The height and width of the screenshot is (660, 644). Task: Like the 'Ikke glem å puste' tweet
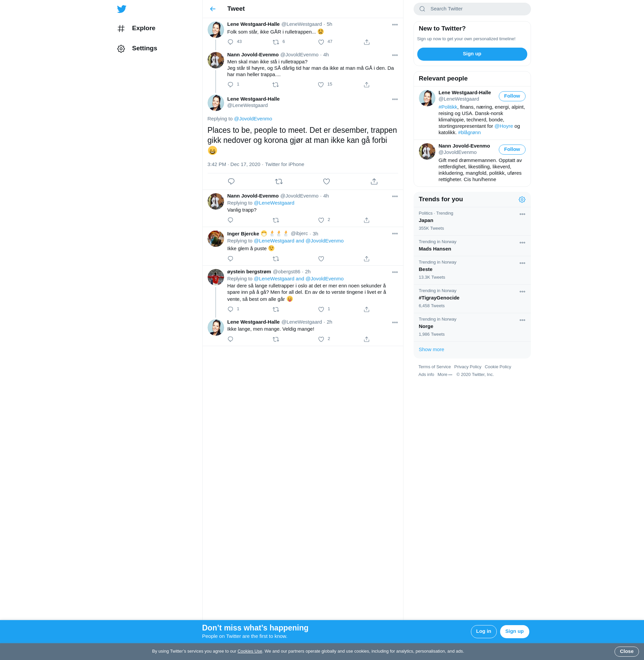pos(321,259)
